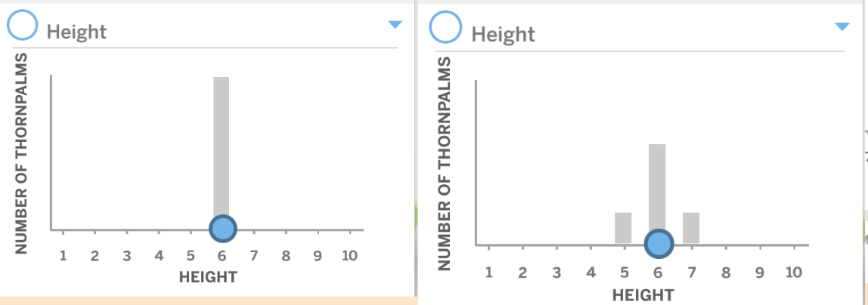
Task: Click the tall gray bar in left histogram
Action: pyautogui.click(x=221, y=143)
